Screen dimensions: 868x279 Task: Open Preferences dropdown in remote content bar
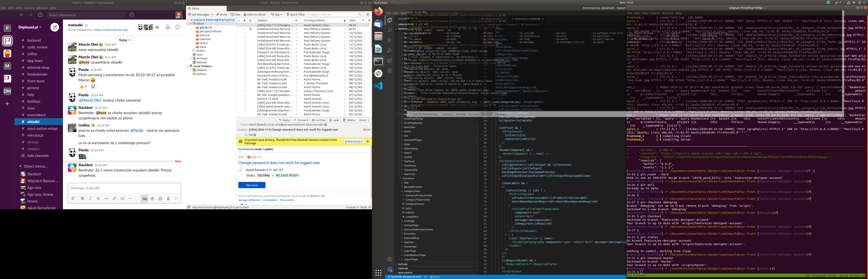[x=353, y=141]
